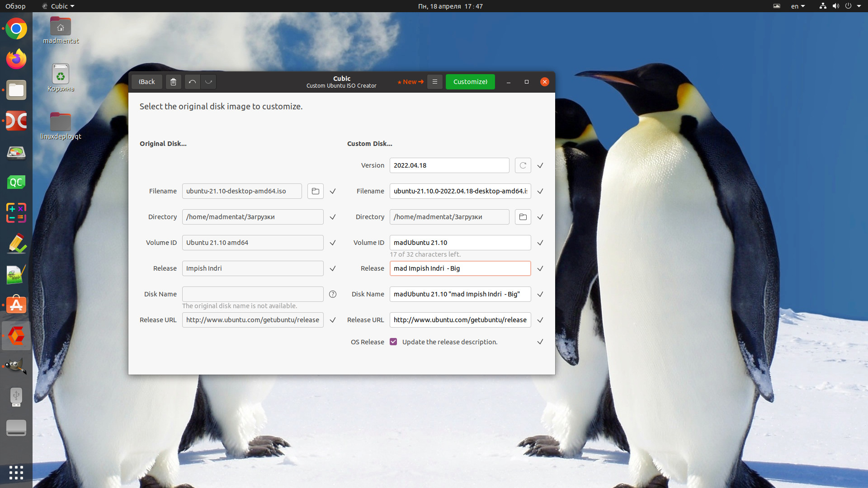The image size is (868, 488).
Task: Click the custom Release URL field
Action: point(460,320)
